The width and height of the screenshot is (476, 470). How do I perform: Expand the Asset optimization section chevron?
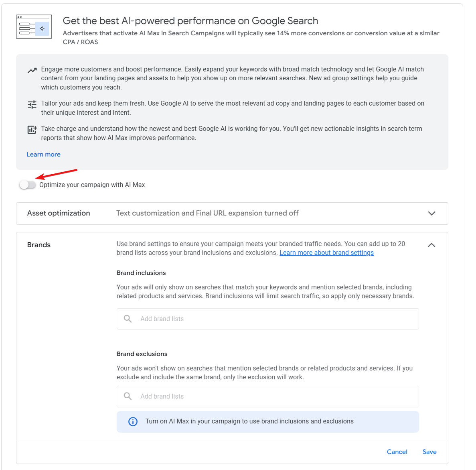tap(431, 213)
